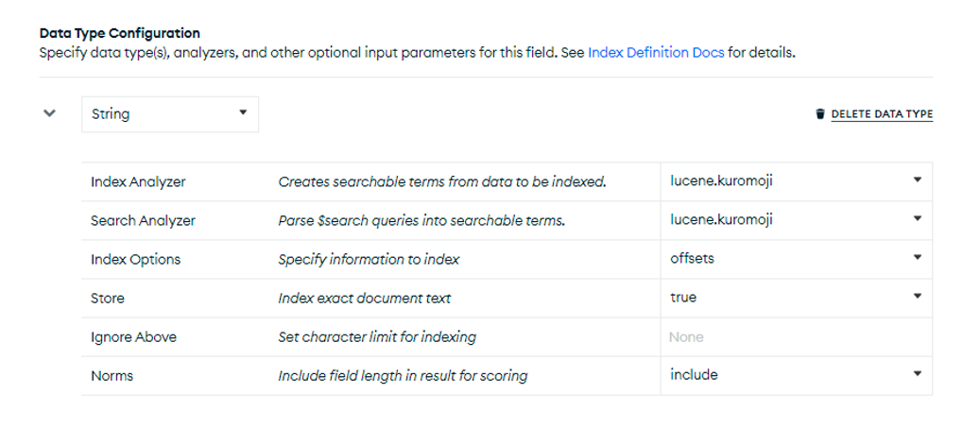Click the Index Options row dropdown arrow
The image size is (980, 428).
[x=917, y=257]
